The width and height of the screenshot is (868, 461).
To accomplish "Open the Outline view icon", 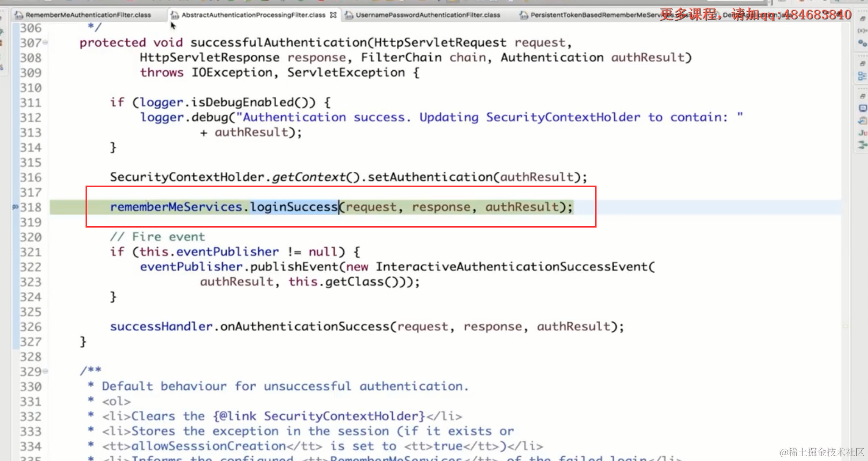I will tap(862, 77).
